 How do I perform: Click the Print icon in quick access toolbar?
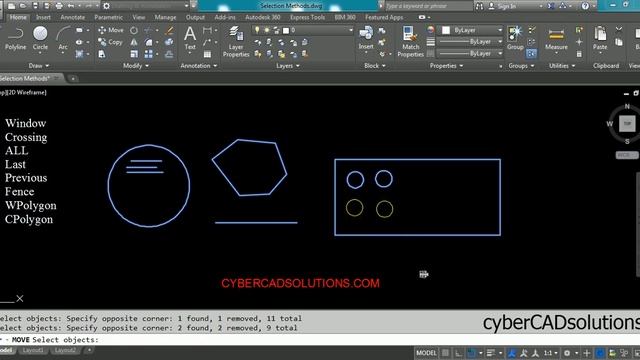[x=59, y=6]
